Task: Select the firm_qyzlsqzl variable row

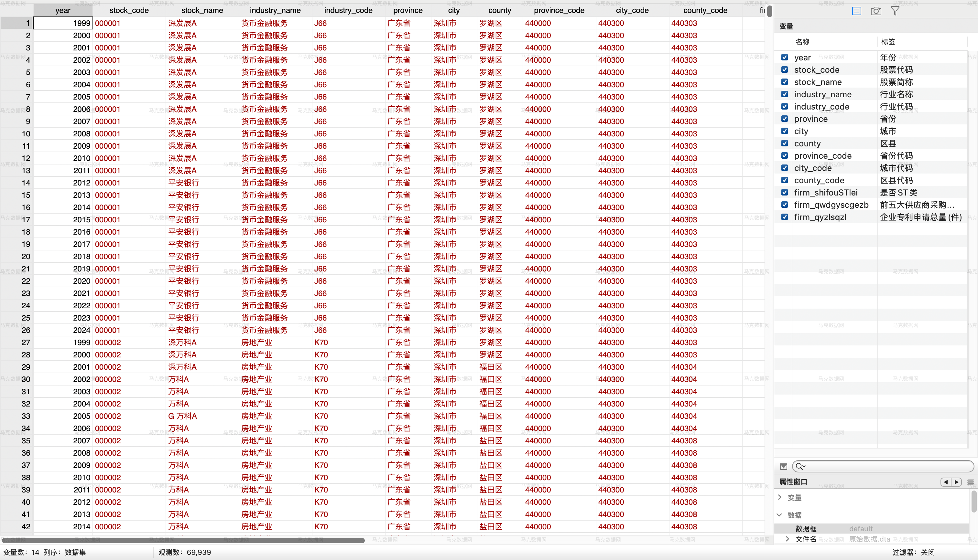Action: 820,217
